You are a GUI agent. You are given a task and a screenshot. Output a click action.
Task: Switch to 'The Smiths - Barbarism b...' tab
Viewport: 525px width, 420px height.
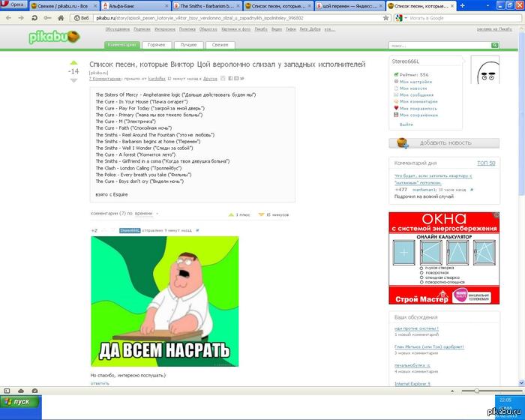click(x=207, y=6)
